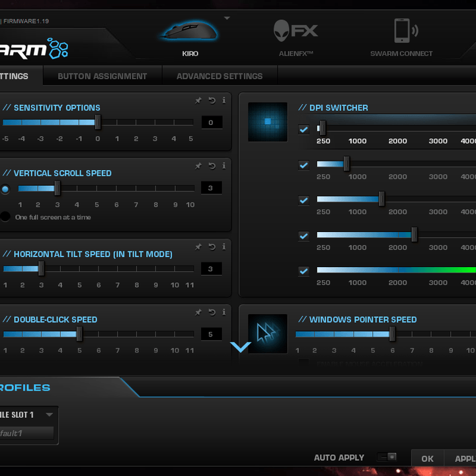Show info for Horizontal Tilt Speed
476x476 pixels.
pos(223,247)
